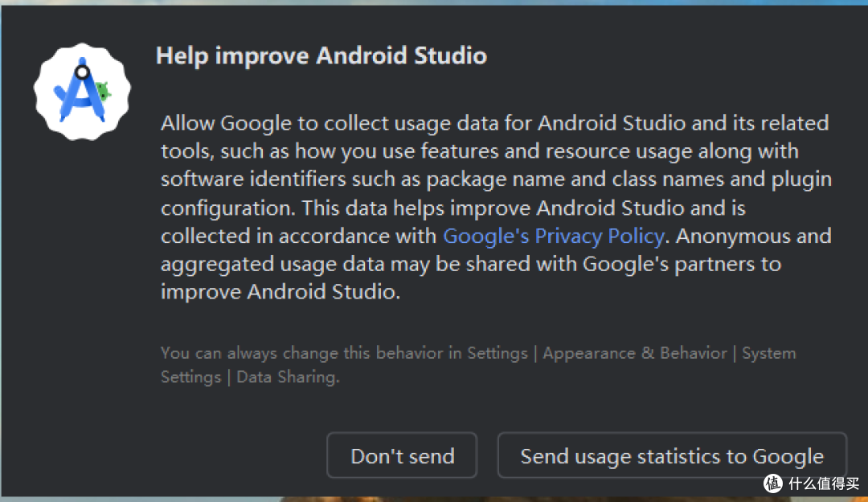868x502 pixels.
Task: Choose Send usage statistics to Google
Action: (x=672, y=455)
